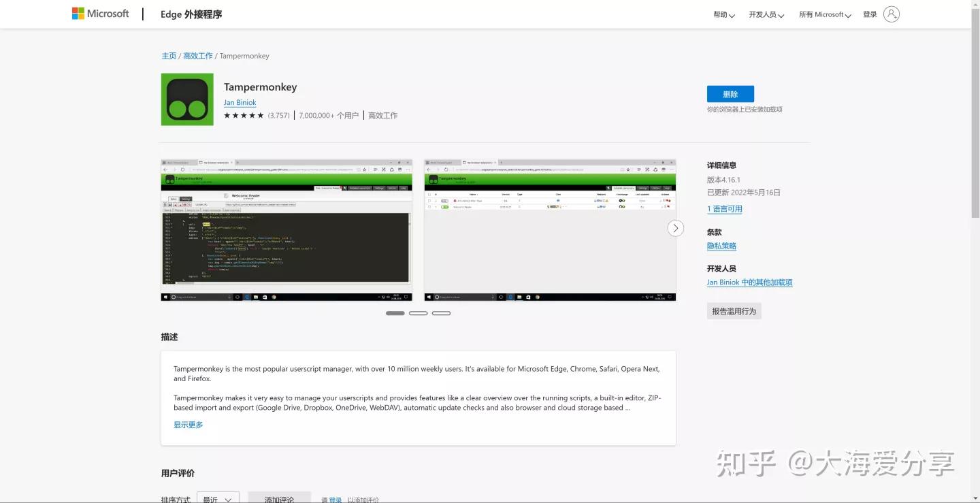Screen dimensions: 980x503
Task: Click the Tampermonkey title heading
Action: click(261, 87)
